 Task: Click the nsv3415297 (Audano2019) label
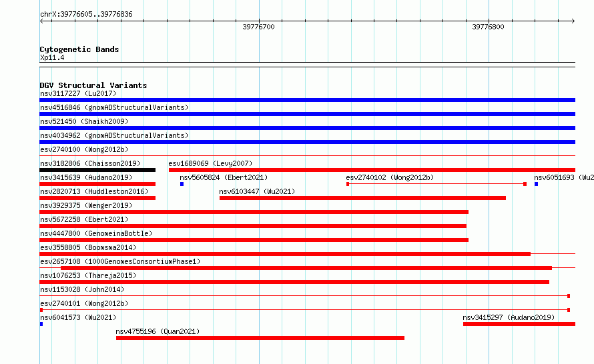click(x=509, y=317)
